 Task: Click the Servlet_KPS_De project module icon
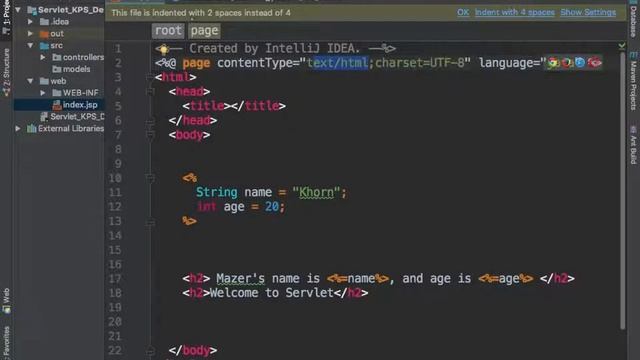32,10
